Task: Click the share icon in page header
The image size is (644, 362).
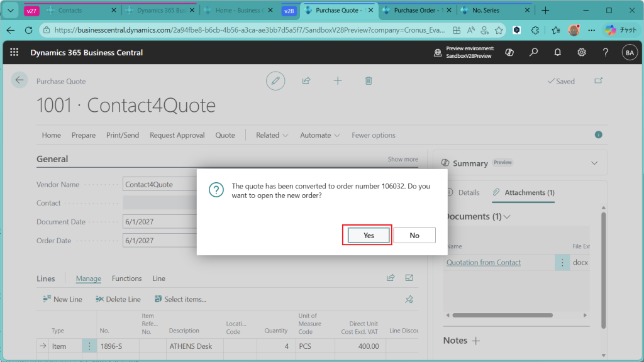Action: pyautogui.click(x=306, y=80)
